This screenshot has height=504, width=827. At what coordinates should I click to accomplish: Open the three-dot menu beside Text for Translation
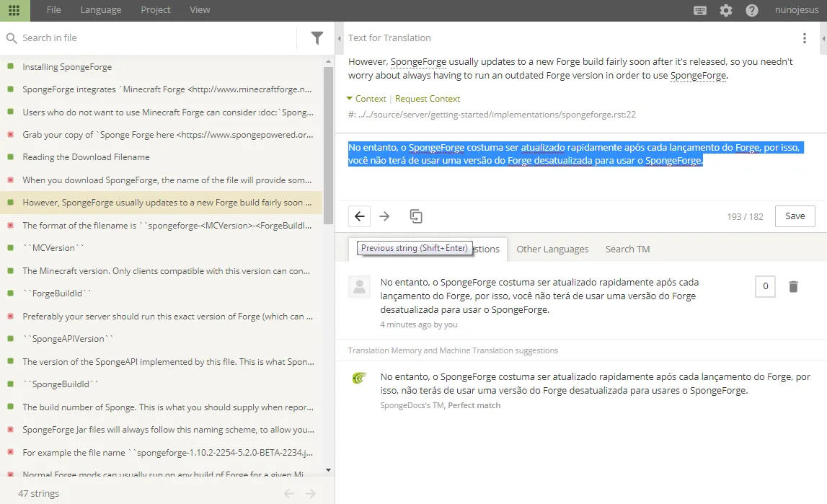[804, 38]
